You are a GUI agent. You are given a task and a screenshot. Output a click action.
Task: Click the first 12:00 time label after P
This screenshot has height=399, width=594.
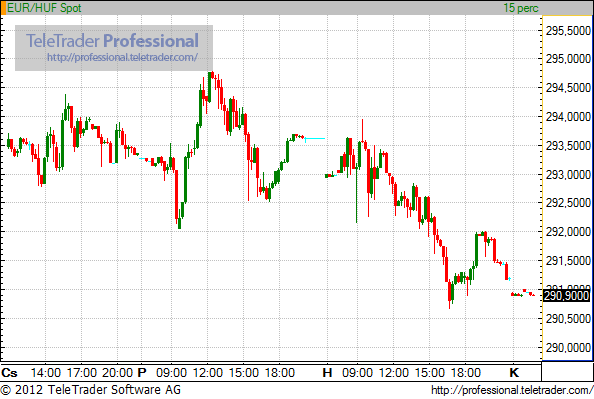[208, 372]
